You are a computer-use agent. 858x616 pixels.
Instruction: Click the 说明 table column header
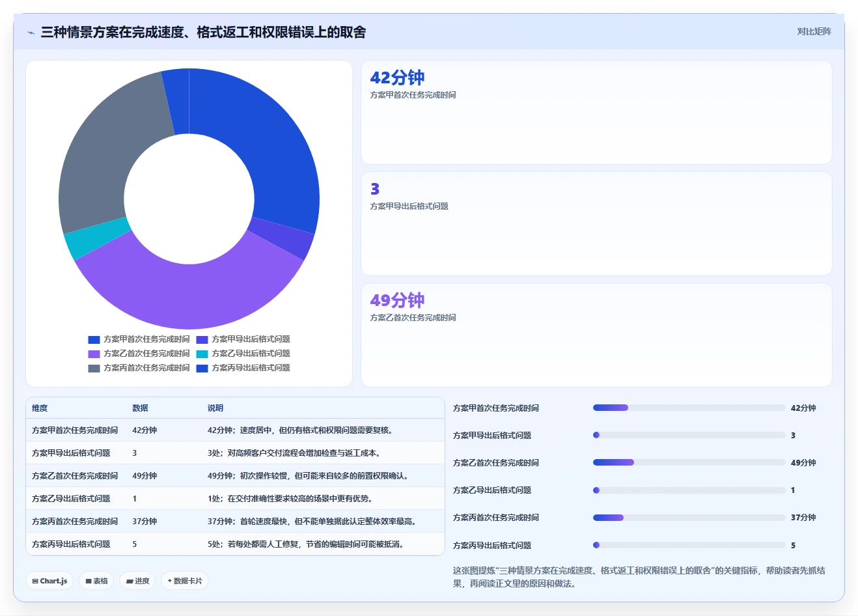click(x=215, y=408)
